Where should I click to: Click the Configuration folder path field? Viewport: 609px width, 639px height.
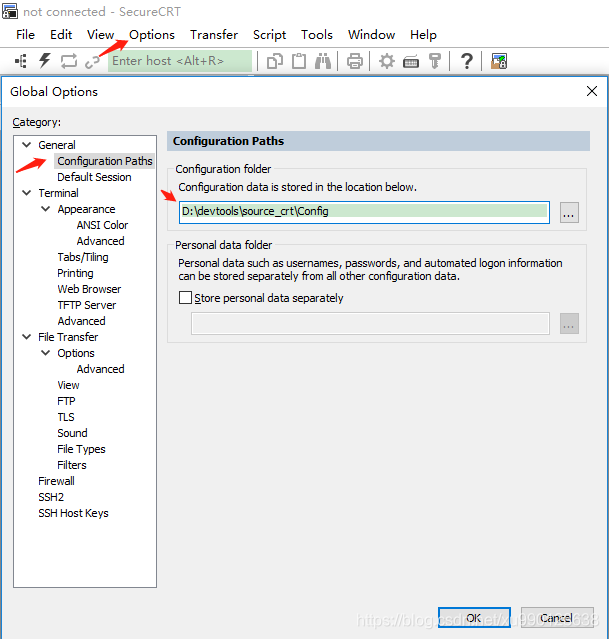364,212
